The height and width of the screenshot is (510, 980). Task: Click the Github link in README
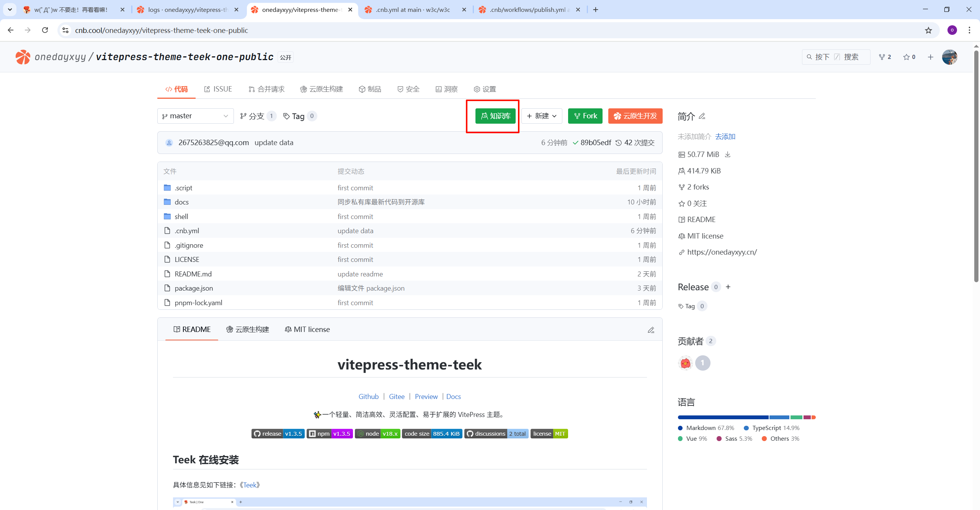coord(368,397)
